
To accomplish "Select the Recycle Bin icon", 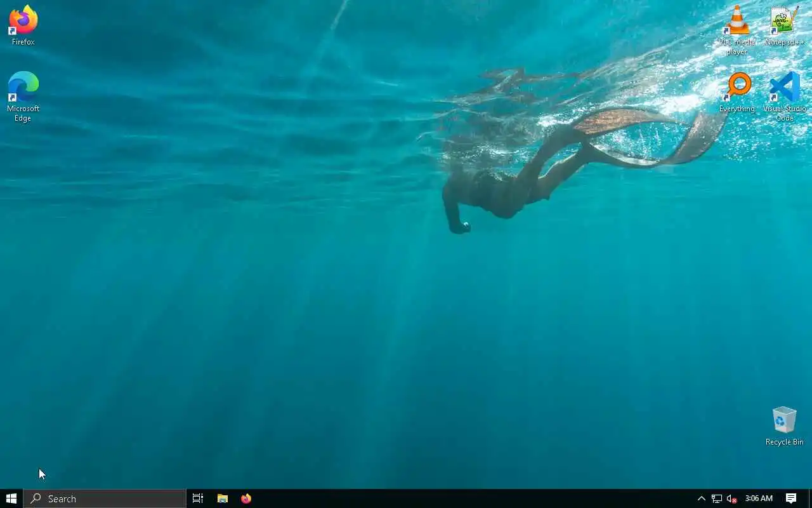I will pos(785,426).
